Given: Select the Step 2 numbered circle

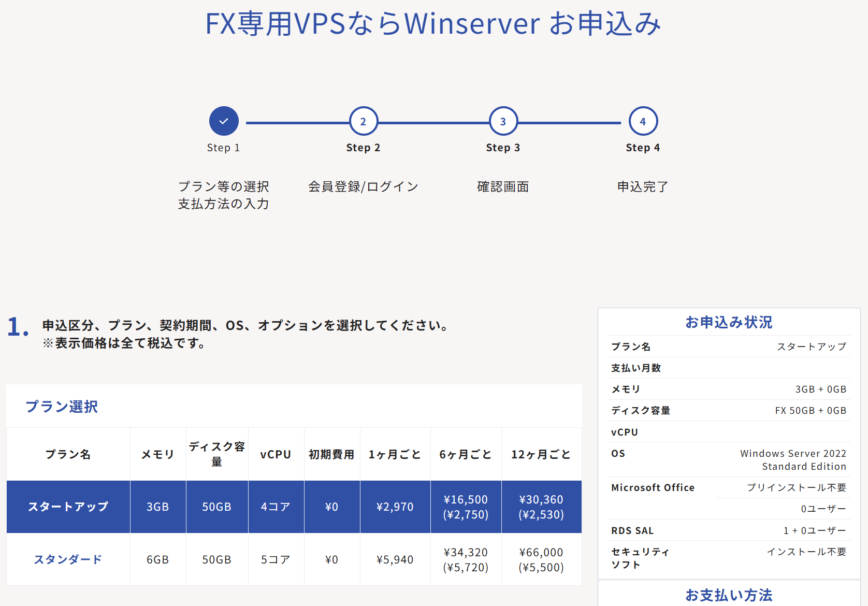Looking at the screenshot, I should point(363,121).
